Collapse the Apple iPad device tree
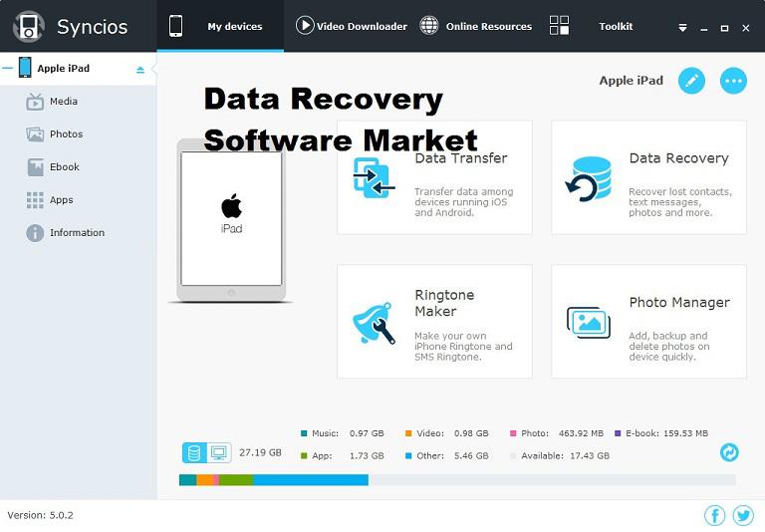Screen dimensions: 765x532 click(x=7, y=69)
